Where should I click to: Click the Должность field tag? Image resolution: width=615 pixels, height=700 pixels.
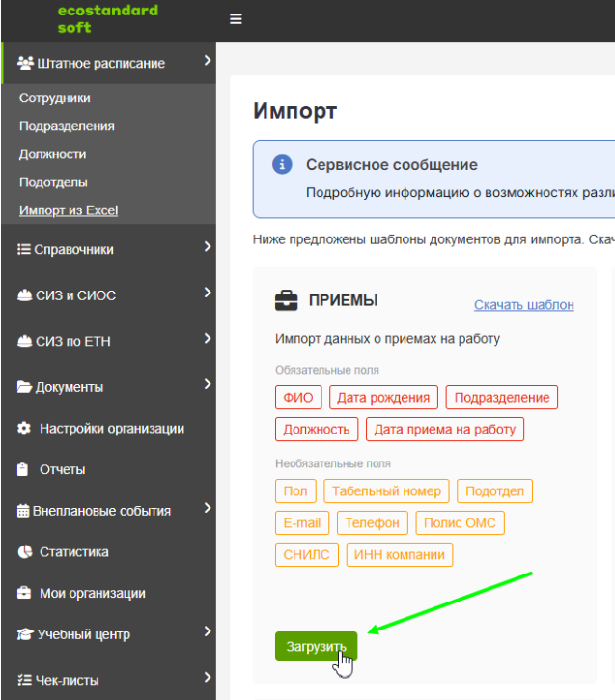point(317,429)
